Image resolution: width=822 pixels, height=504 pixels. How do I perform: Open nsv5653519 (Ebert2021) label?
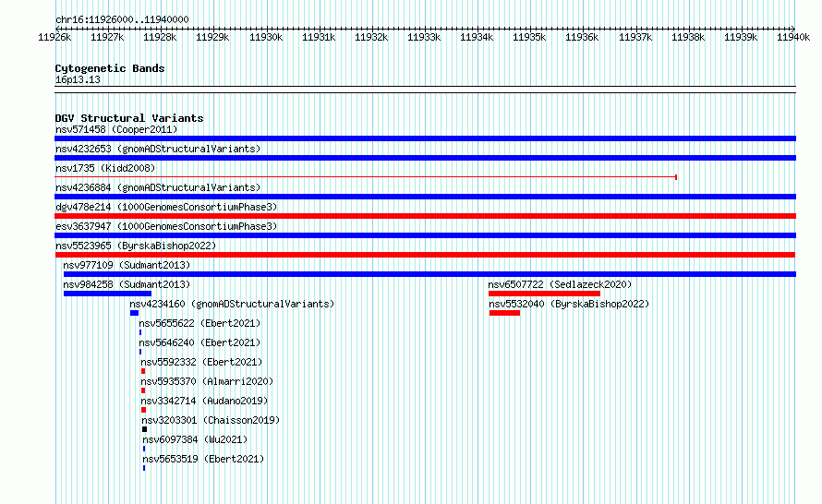203,459
